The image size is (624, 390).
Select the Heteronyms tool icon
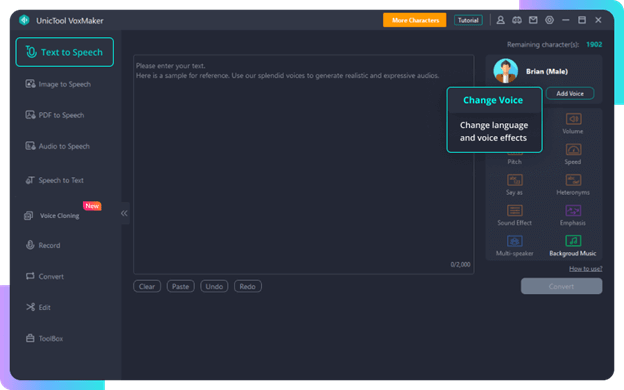(573, 180)
